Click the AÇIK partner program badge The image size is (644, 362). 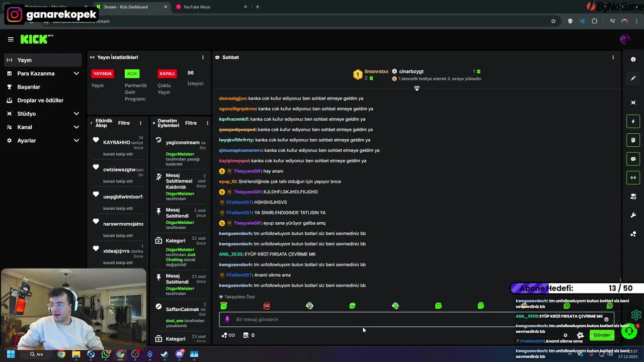pos(132,73)
